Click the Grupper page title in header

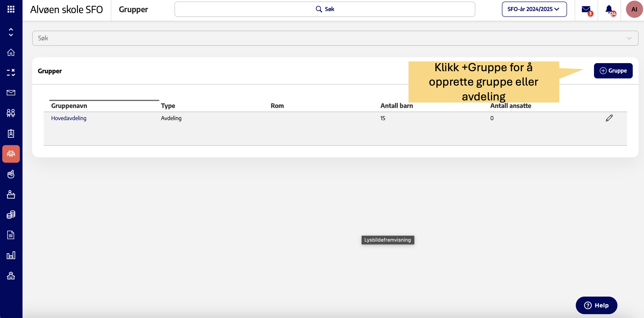click(x=133, y=9)
